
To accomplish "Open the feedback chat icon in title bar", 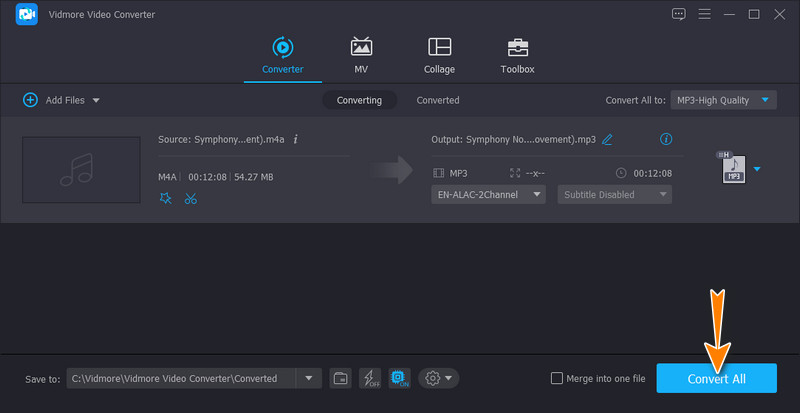I will [679, 14].
